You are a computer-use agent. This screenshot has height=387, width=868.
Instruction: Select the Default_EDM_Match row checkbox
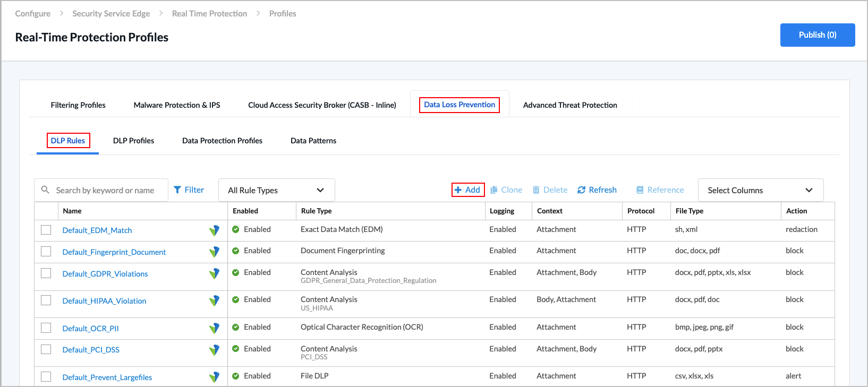(x=46, y=230)
